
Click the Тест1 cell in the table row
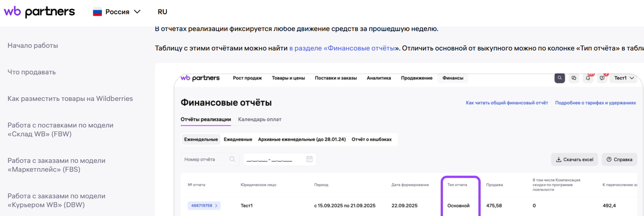click(x=247, y=205)
